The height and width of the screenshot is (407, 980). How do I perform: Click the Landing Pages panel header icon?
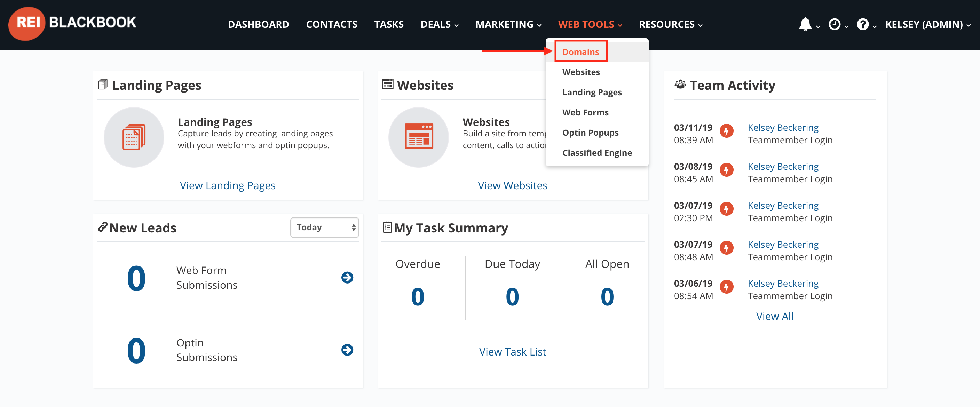103,84
